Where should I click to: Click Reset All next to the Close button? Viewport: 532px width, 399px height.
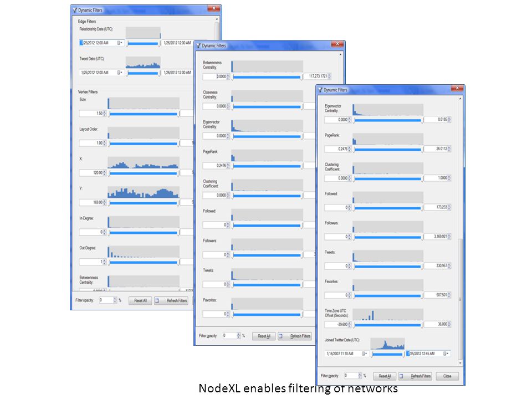point(385,376)
